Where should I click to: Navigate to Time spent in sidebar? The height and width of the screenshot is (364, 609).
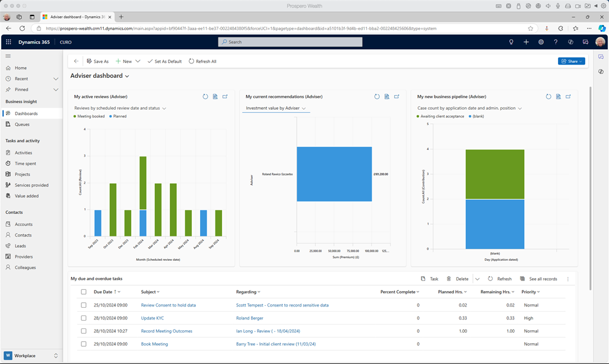coord(25,163)
